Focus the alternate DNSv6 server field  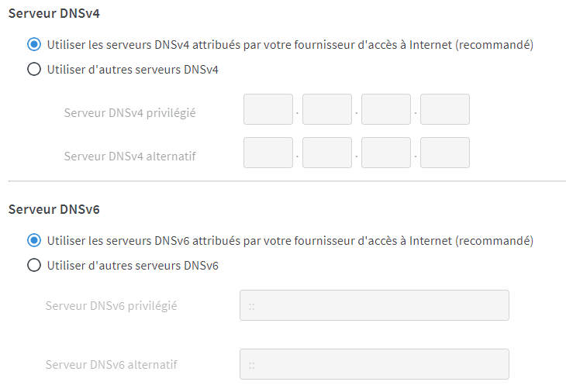click(374, 364)
